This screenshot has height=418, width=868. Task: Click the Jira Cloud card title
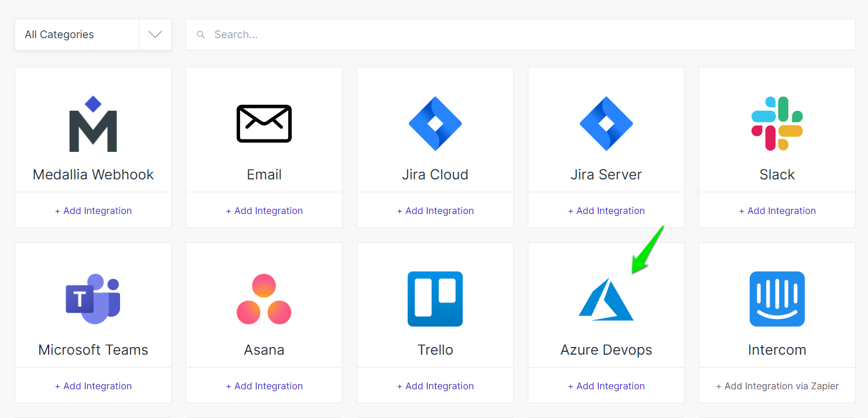435,175
